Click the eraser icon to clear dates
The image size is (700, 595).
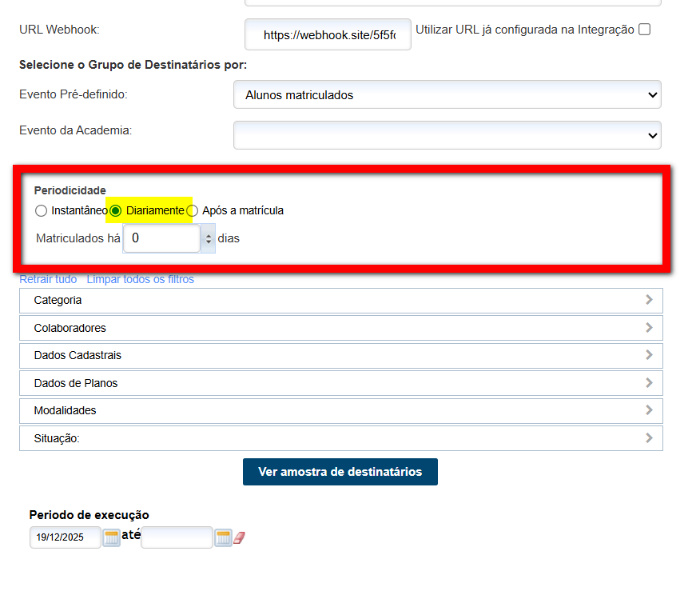[239, 538]
